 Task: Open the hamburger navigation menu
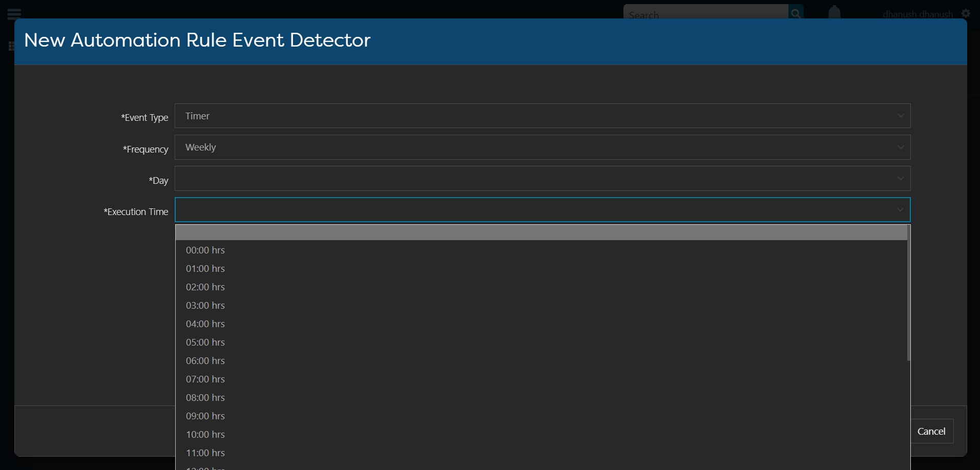(14, 14)
